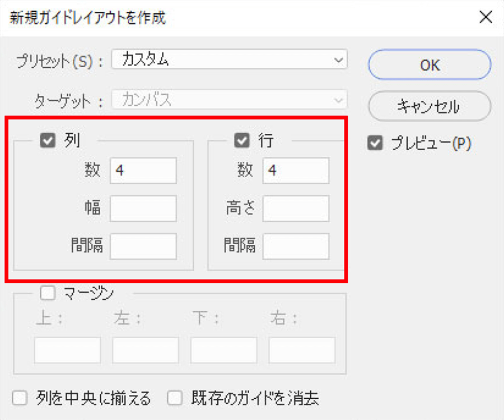Click the row 数 field containing 4

296,171
